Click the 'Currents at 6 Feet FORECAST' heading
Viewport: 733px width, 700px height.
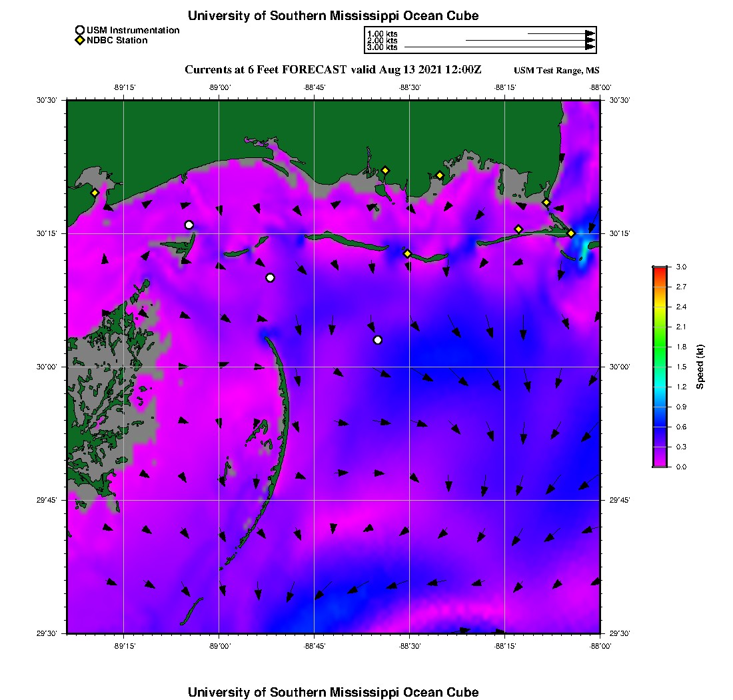[x=333, y=70]
